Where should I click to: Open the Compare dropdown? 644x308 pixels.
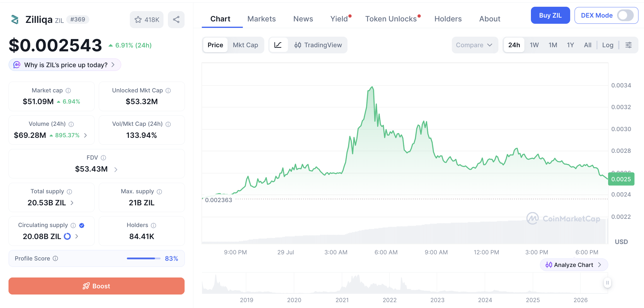(x=475, y=45)
